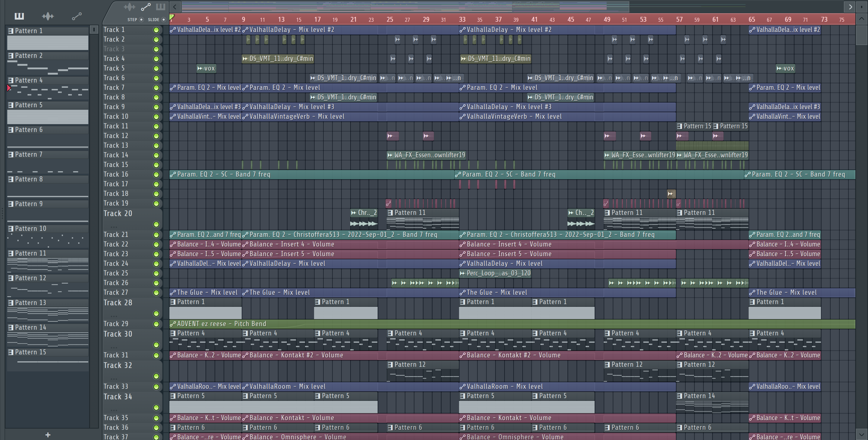Click the automation icon above the SLIDE option
The image size is (868, 440).
click(x=146, y=7)
